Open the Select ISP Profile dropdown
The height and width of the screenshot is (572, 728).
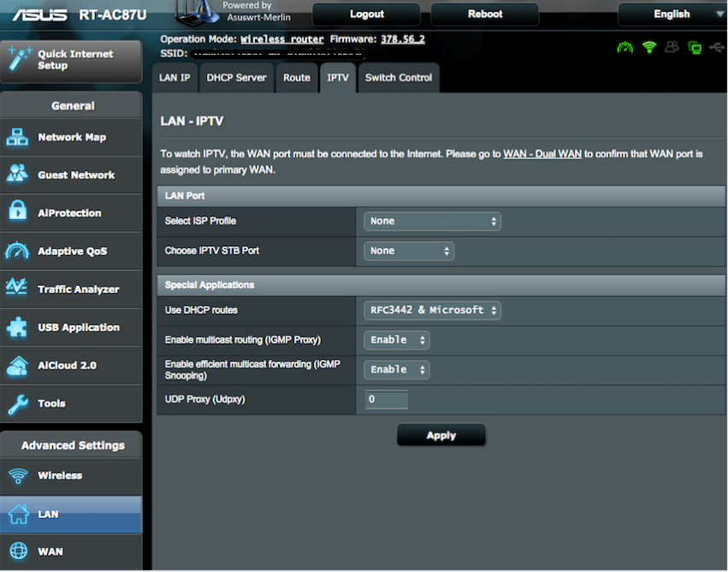click(x=432, y=221)
